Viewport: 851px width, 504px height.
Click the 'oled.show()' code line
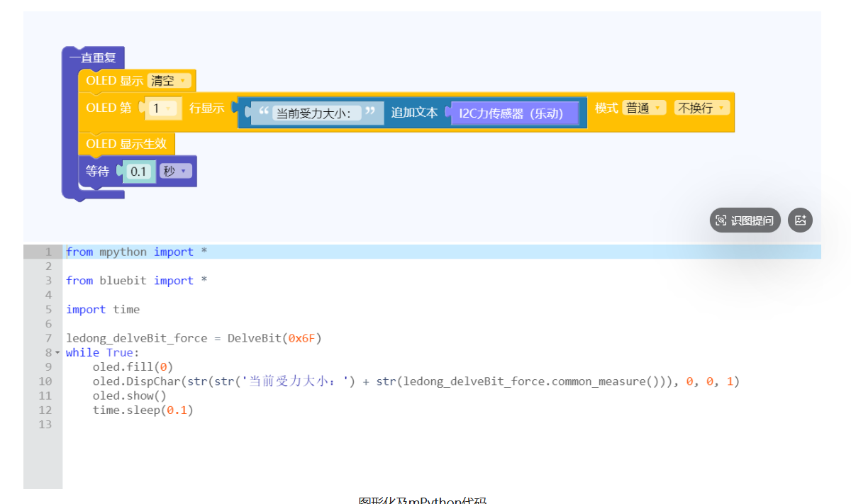[130, 396]
